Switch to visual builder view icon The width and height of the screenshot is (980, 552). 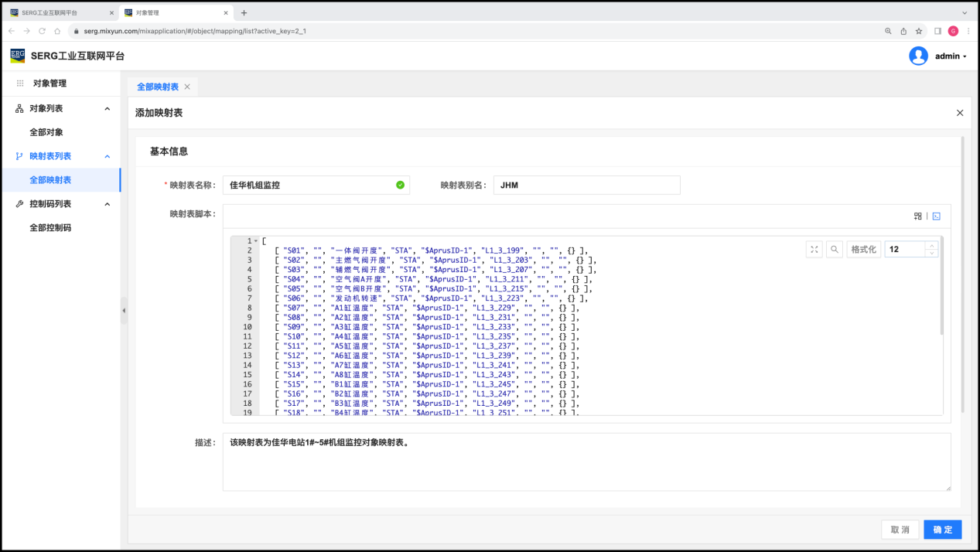pyautogui.click(x=918, y=216)
